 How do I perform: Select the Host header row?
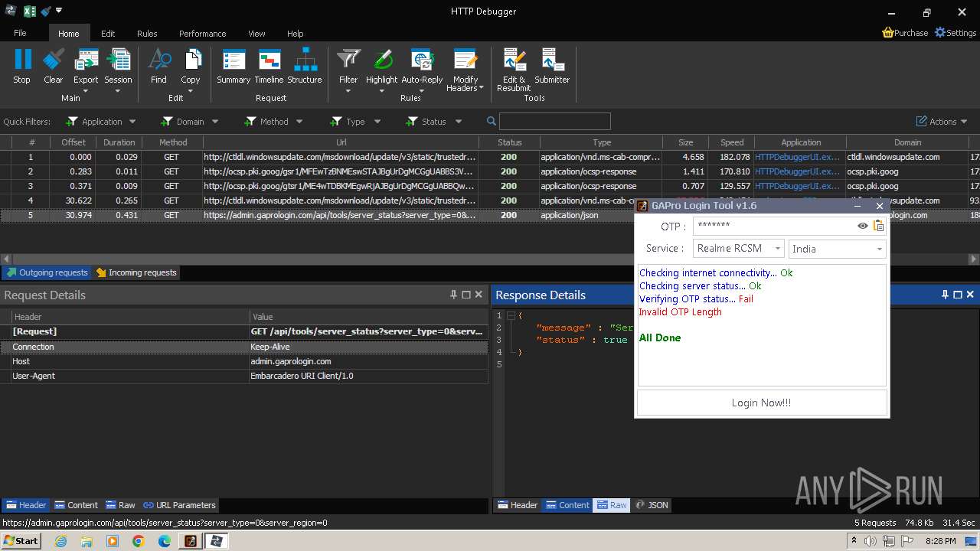(x=244, y=361)
